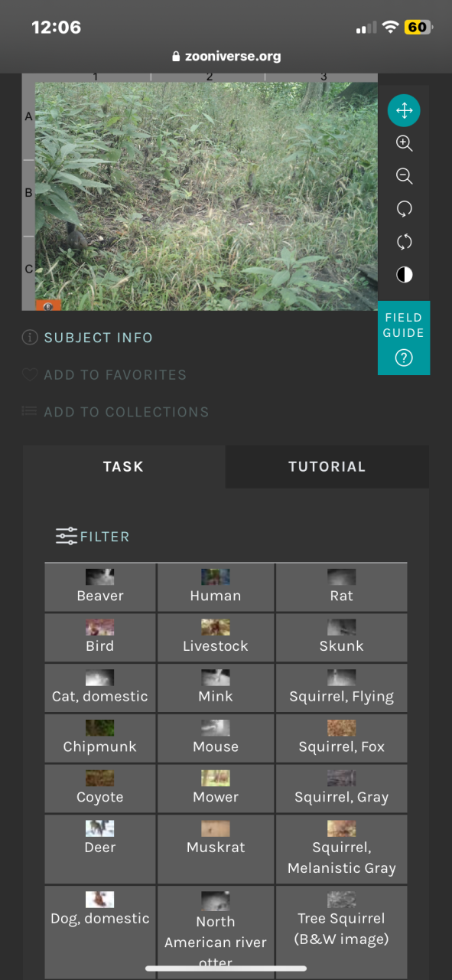Tap the zooniverse.org address bar

click(x=226, y=56)
